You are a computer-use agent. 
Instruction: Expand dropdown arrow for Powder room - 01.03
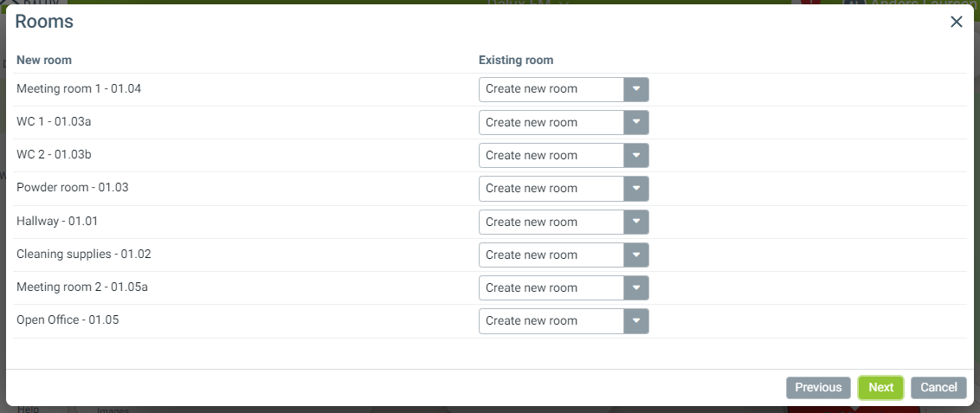[636, 189]
